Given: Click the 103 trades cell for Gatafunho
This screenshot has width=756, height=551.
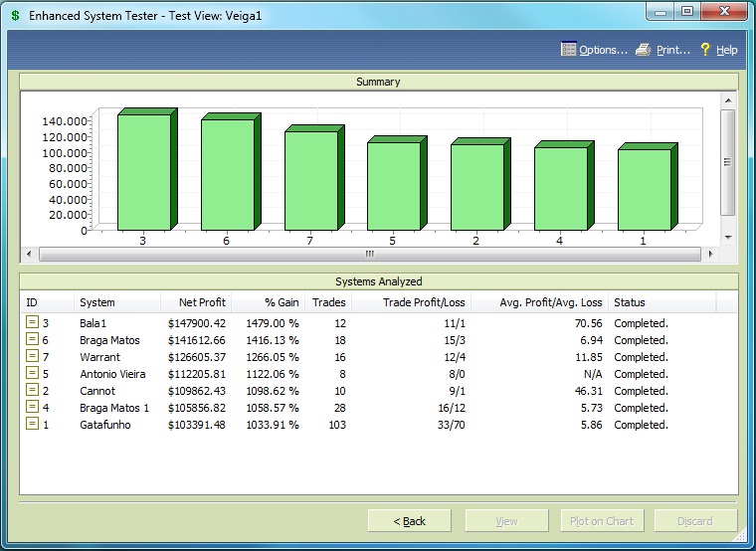Looking at the screenshot, I should (337, 425).
